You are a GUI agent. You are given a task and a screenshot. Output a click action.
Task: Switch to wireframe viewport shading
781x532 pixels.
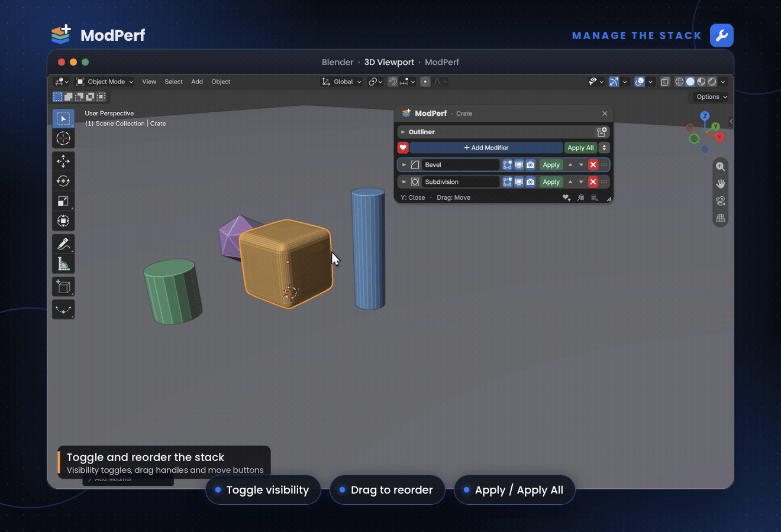pyautogui.click(x=679, y=82)
